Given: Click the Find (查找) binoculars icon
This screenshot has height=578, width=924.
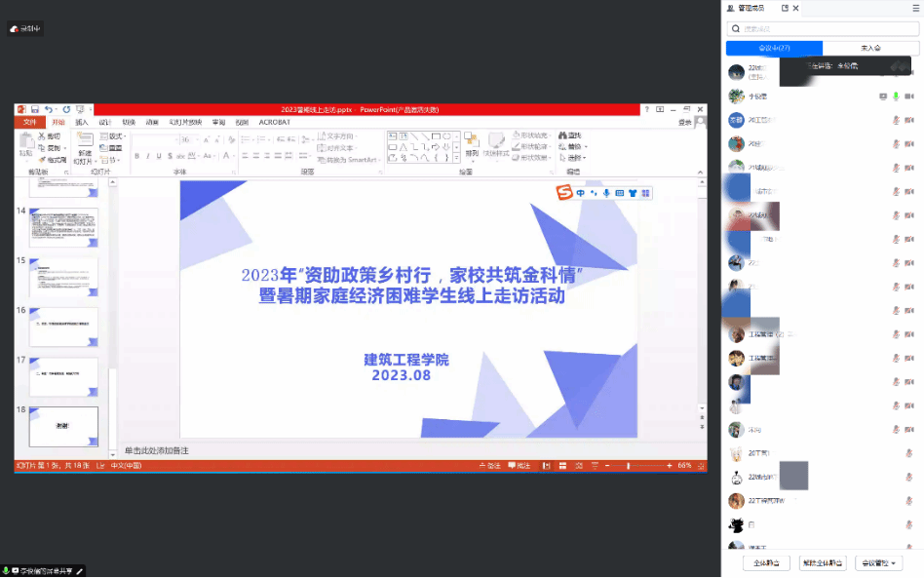Looking at the screenshot, I should coord(562,135).
